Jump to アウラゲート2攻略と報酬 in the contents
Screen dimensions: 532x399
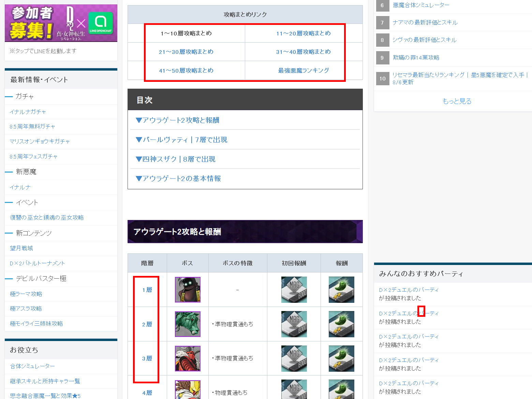coord(177,120)
